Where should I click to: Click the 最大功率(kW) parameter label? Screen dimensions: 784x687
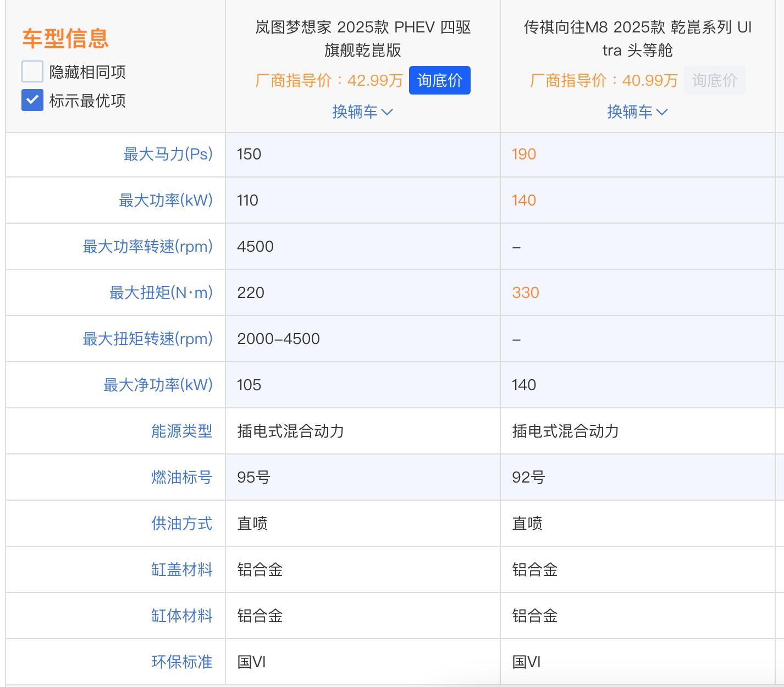[166, 200]
